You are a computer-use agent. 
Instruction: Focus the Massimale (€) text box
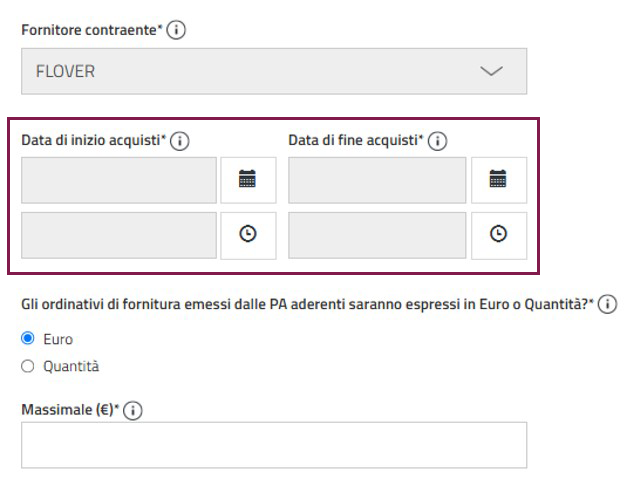click(273, 445)
